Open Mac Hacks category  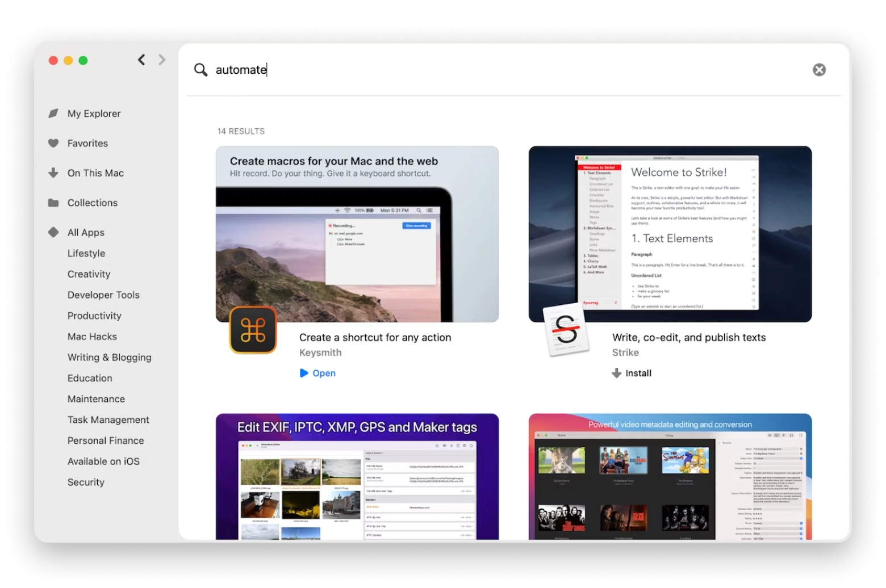pyautogui.click(x=92, y=337)
